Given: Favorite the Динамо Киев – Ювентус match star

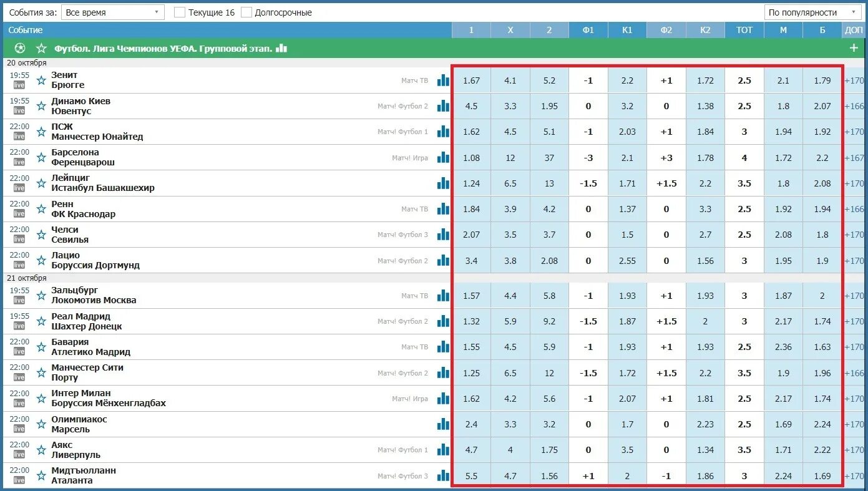Looking at the screenshot, I should 41,106.
